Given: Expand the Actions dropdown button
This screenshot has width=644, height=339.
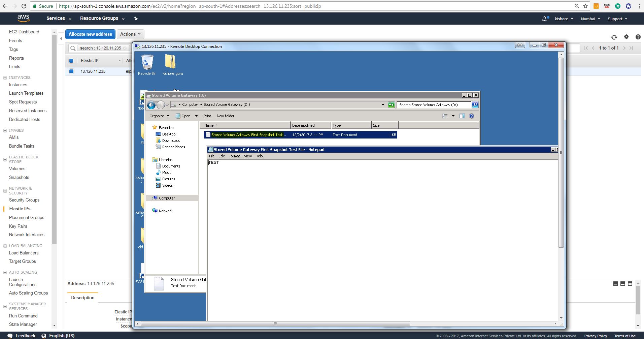Looking at the screenshot, I should point(130,34).
